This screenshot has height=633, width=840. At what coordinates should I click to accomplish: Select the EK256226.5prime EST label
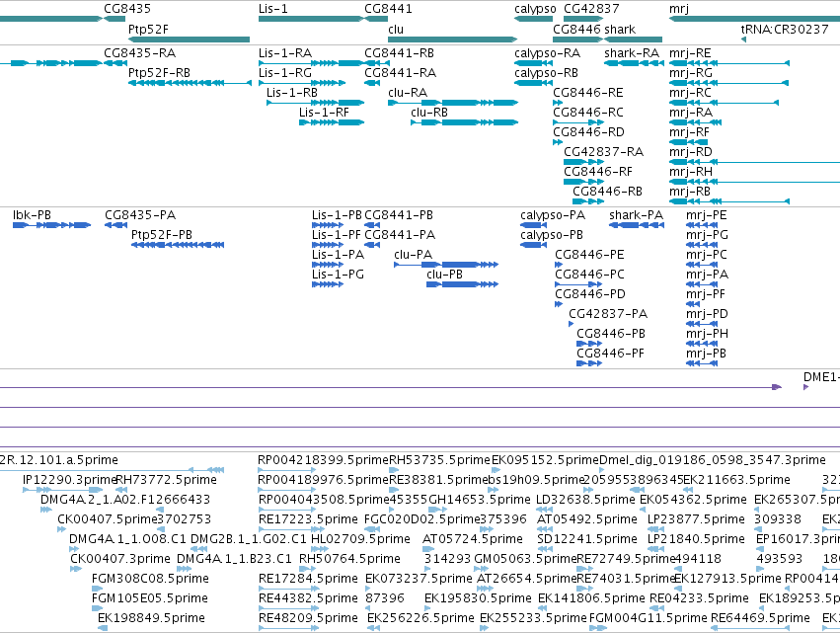click(421, 618)
